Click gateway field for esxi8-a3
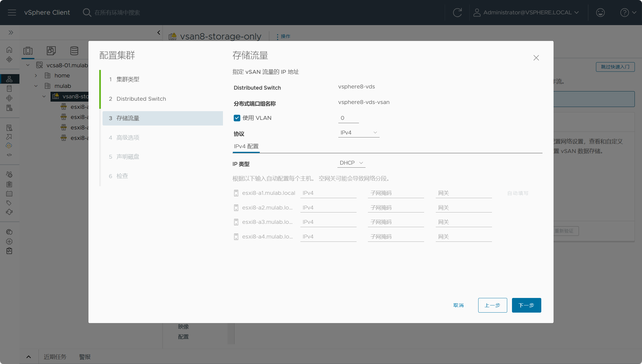 (x=464, y=222)
